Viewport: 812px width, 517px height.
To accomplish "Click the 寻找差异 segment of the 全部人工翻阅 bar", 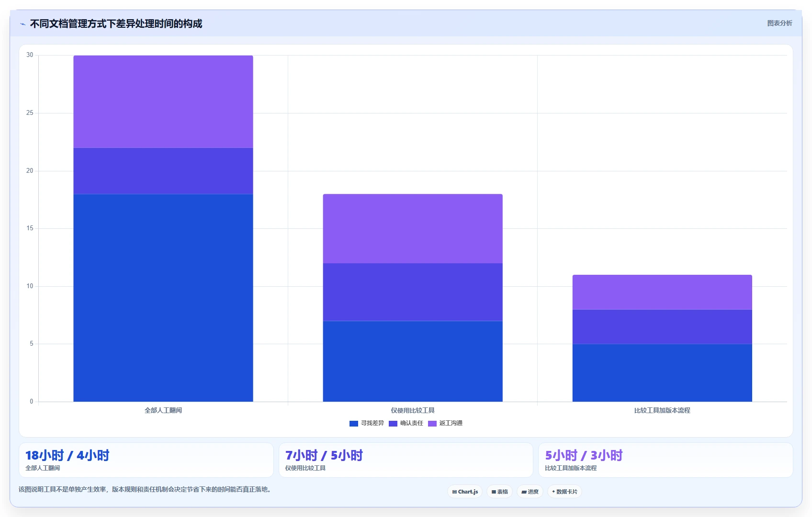I will click(x=163, y=298).
